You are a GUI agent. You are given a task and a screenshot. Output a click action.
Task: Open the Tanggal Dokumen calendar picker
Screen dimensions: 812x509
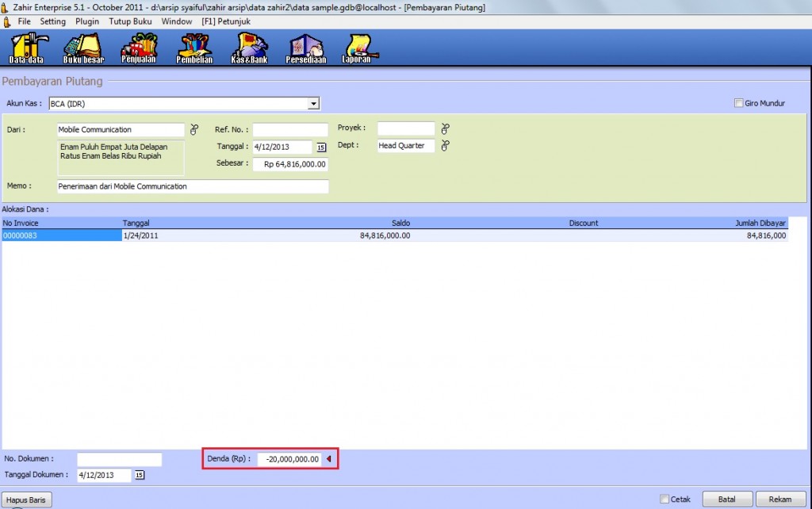pos(140,476)
